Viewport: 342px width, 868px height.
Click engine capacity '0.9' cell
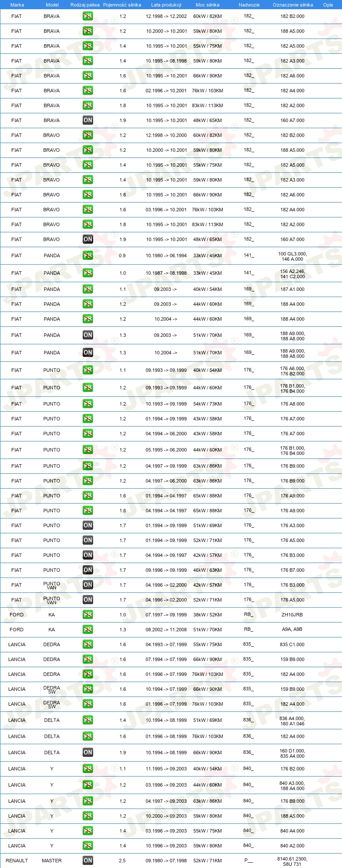click(x=122, y=255)
